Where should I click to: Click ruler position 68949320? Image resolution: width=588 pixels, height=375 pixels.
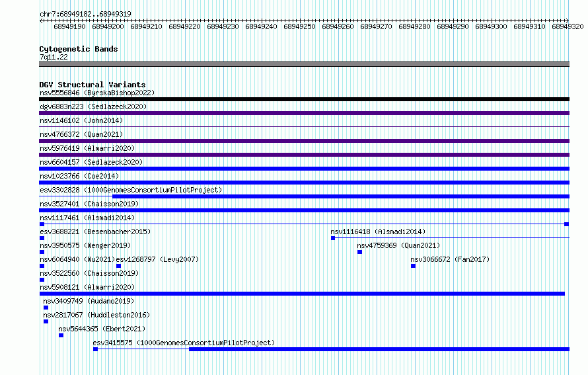click(x=568, y=26)
